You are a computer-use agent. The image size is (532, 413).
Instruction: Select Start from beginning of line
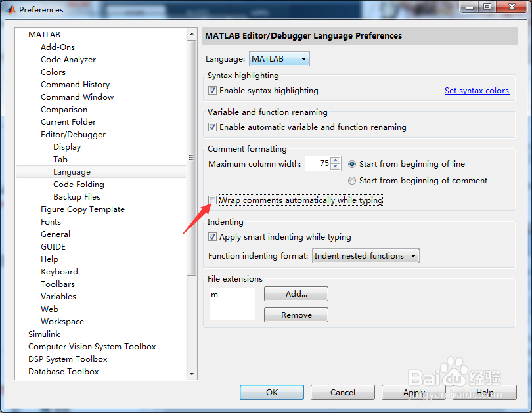point(352,164)
